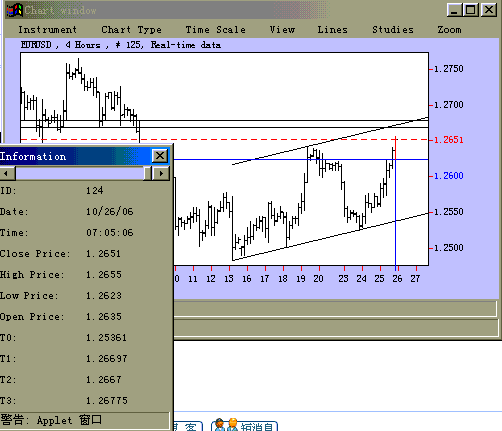Viewport: 502px width, 431px height.
Task: Open the View menu
Action: pyautogui.click(x=282, y=30)
